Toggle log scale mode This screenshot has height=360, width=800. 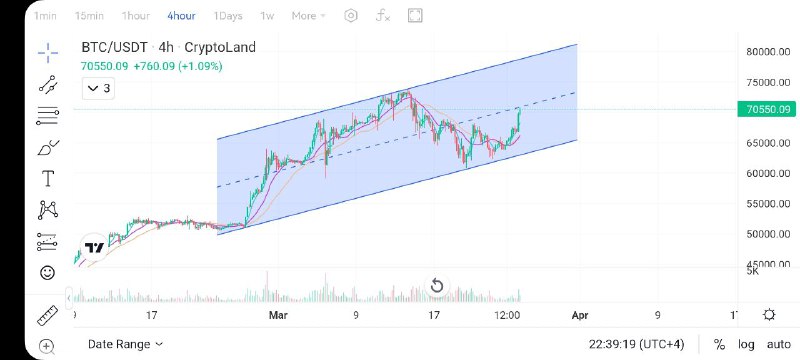tap(746, 345)
